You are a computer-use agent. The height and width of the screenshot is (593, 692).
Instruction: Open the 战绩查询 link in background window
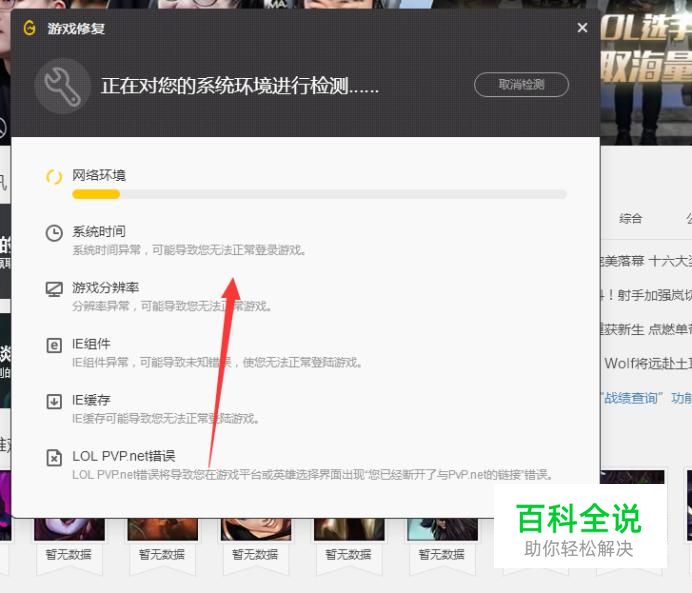(632, 398)
